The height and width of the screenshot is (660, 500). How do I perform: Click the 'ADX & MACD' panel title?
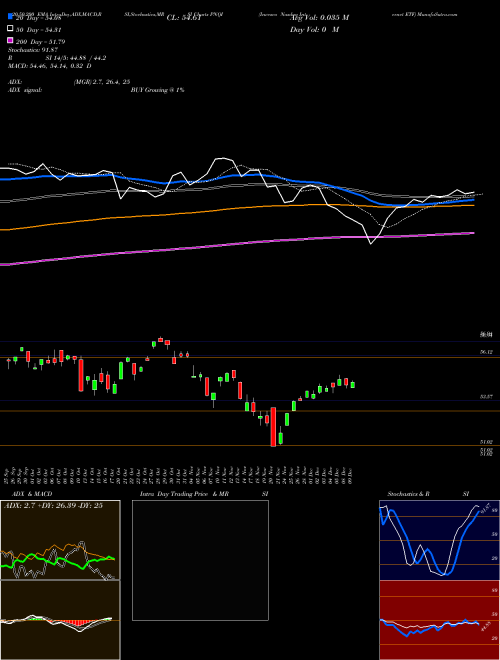[x=32, y=494]
